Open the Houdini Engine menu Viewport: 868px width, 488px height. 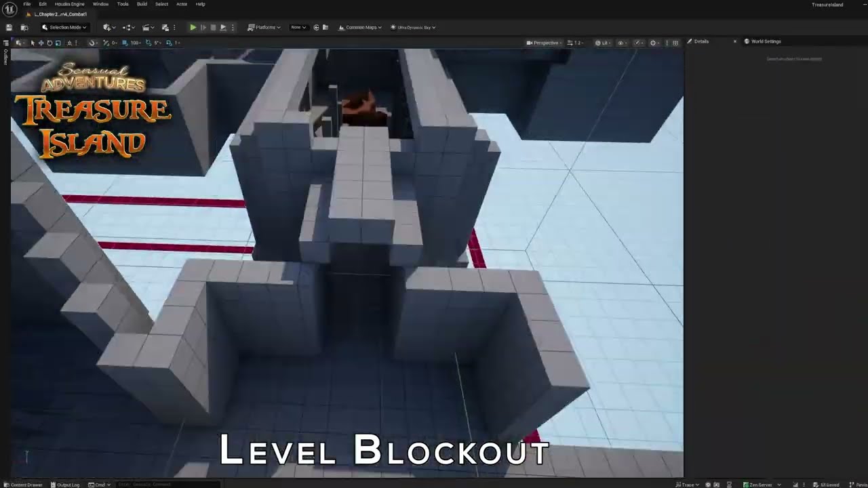tap(70, 4)
